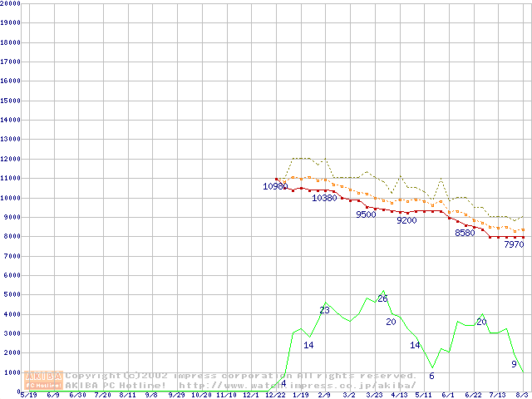Select the shop count label 4
Viewport: 532px width, 399px height.
(x=283, y=383)
